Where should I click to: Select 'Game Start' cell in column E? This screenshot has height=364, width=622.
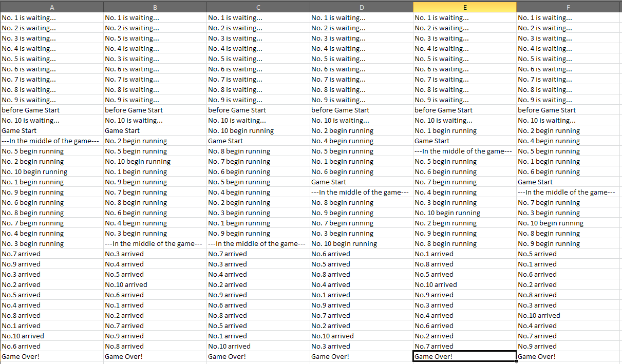(x=465, y=141)
